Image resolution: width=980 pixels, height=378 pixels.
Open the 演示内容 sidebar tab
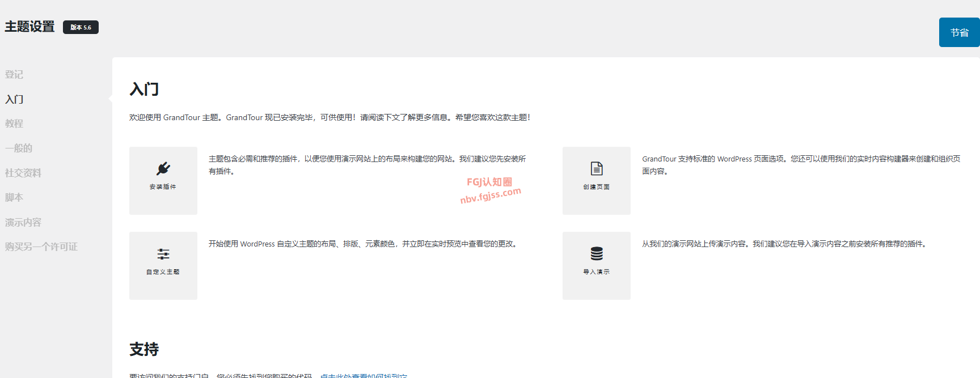tap(23, 223)
